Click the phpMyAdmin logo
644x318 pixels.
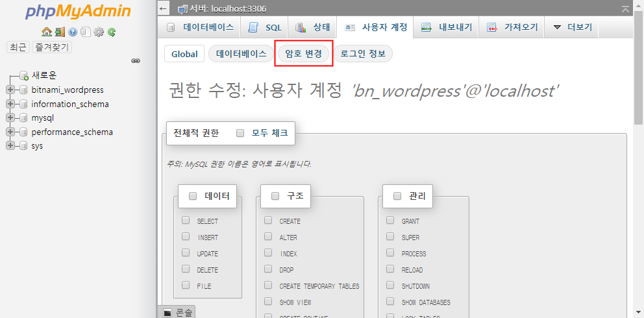(78, 12)
